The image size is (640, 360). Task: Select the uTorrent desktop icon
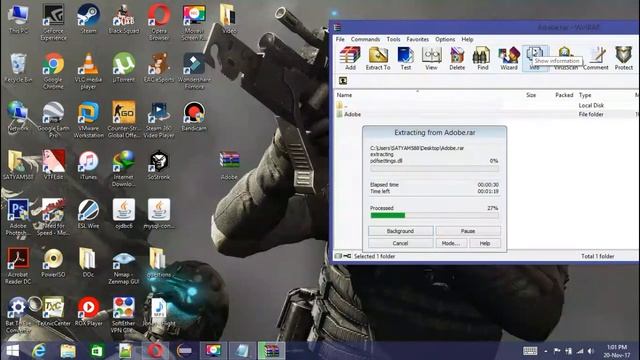pyautogui.click(x=124, y=68)
